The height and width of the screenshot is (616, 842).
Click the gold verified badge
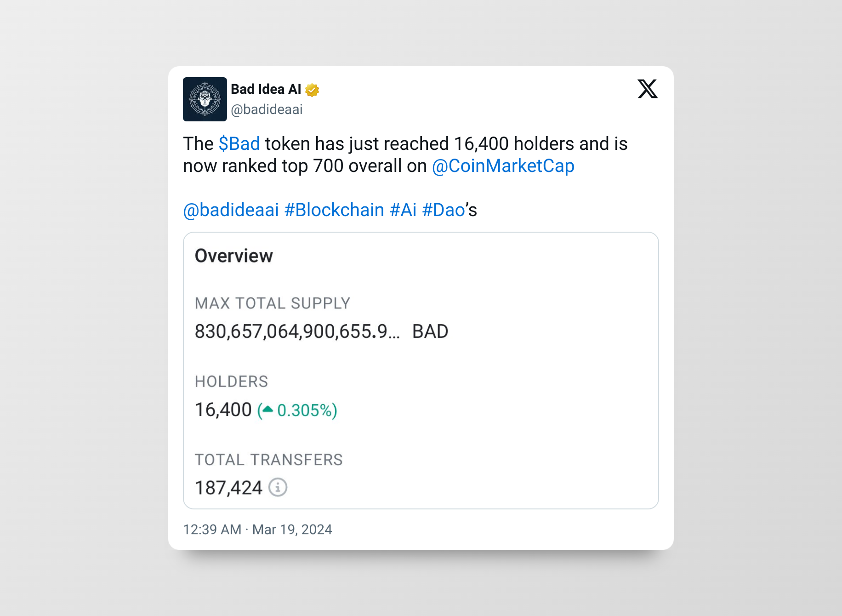point(312,90)
